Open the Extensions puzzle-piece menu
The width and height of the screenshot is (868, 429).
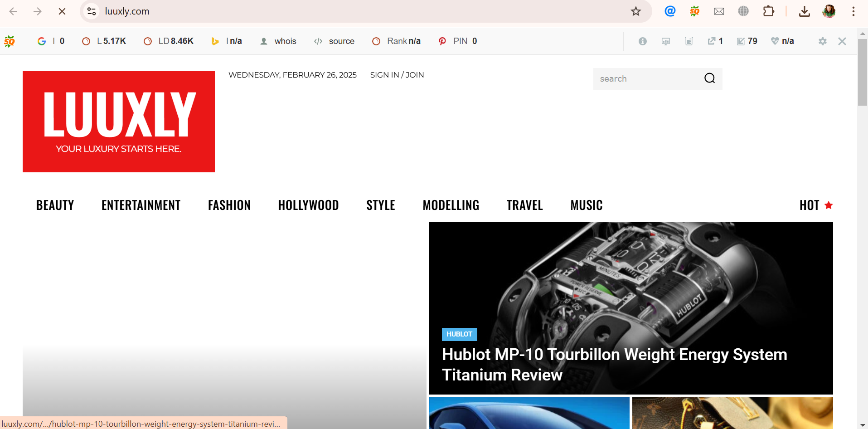(769, 11)
